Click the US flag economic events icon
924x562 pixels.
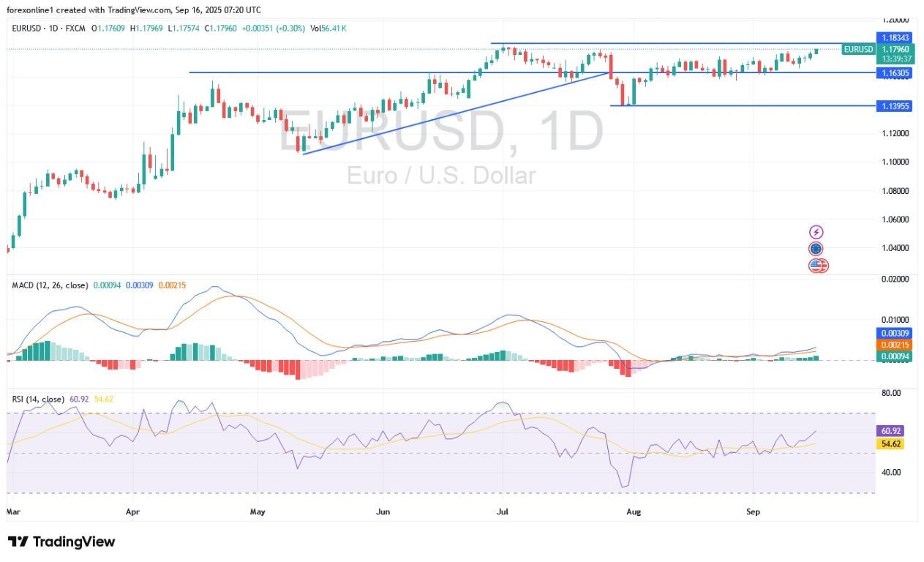tap(815, 266)
